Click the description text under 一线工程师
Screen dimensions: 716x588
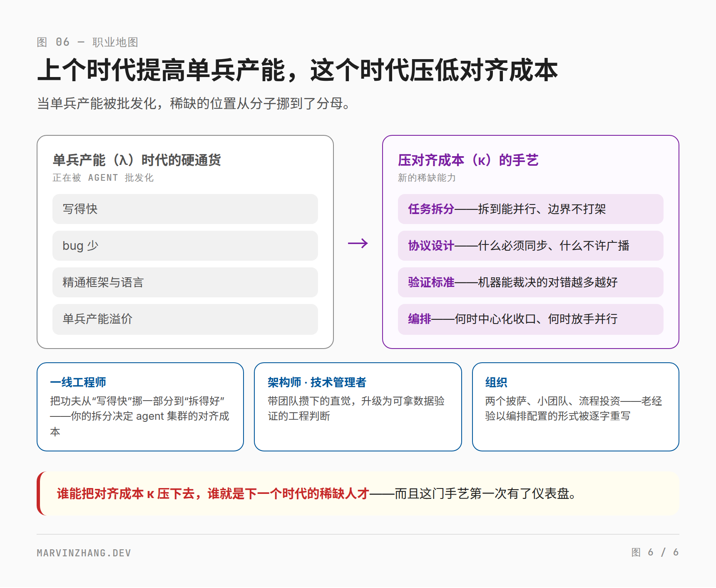(x=140, y=416)
